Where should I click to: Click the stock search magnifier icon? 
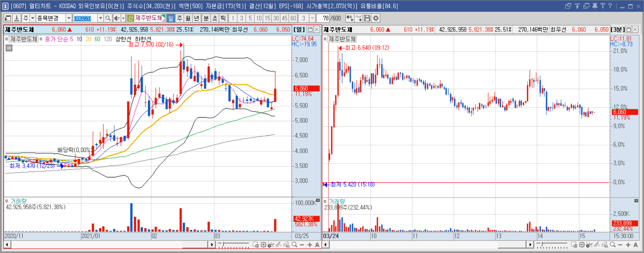click(108, 18)
